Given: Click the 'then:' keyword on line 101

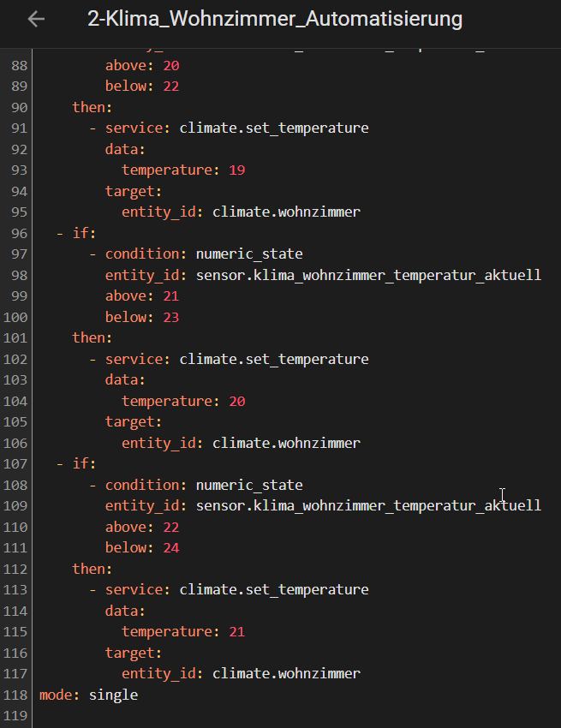Looking at the screenshot, I should coord(92,338).
